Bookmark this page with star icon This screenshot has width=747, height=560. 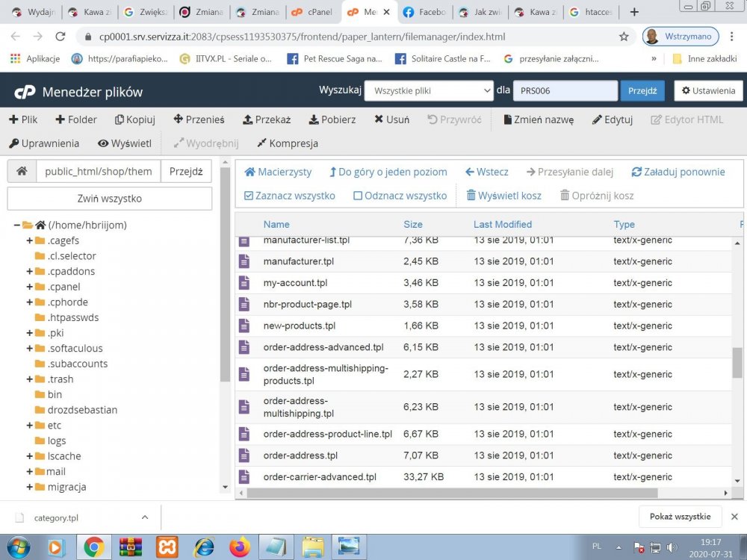coord(624,37)
